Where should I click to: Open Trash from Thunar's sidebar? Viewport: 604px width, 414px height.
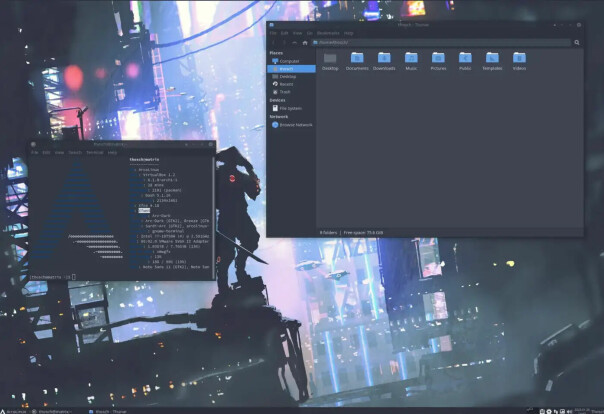click(291, 92)
